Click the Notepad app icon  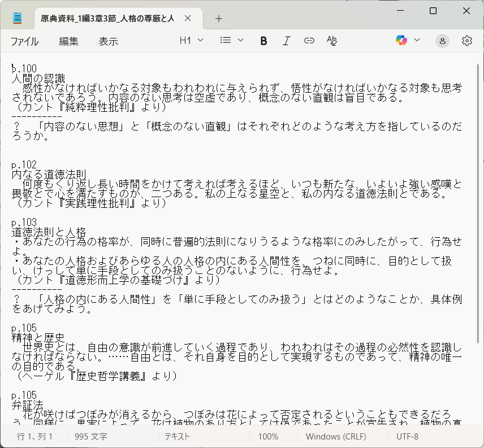click(x=18, y=18)
